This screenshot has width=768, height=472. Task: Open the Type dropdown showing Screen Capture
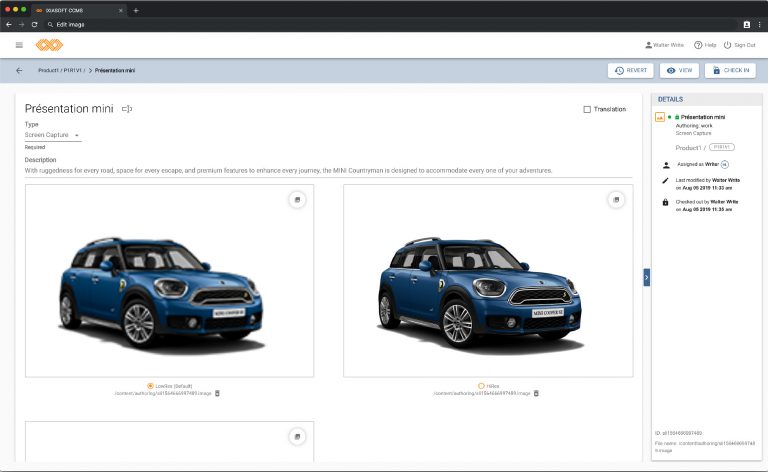coord(53,135)
